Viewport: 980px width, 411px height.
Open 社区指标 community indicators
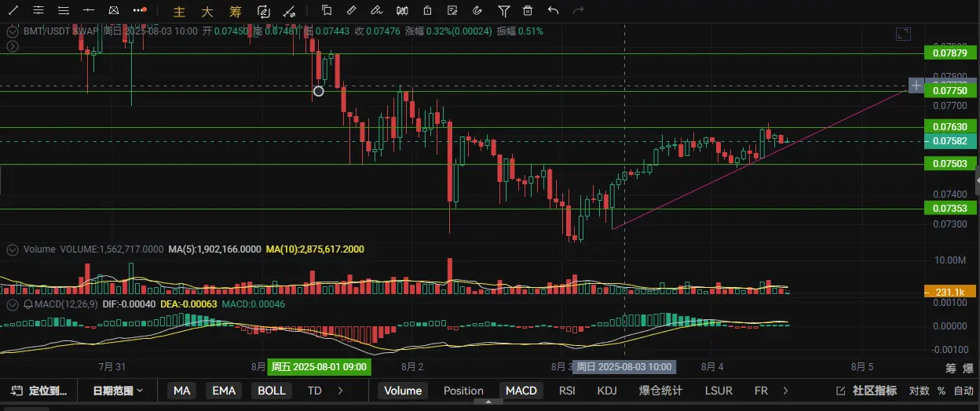tap(866, 391)
